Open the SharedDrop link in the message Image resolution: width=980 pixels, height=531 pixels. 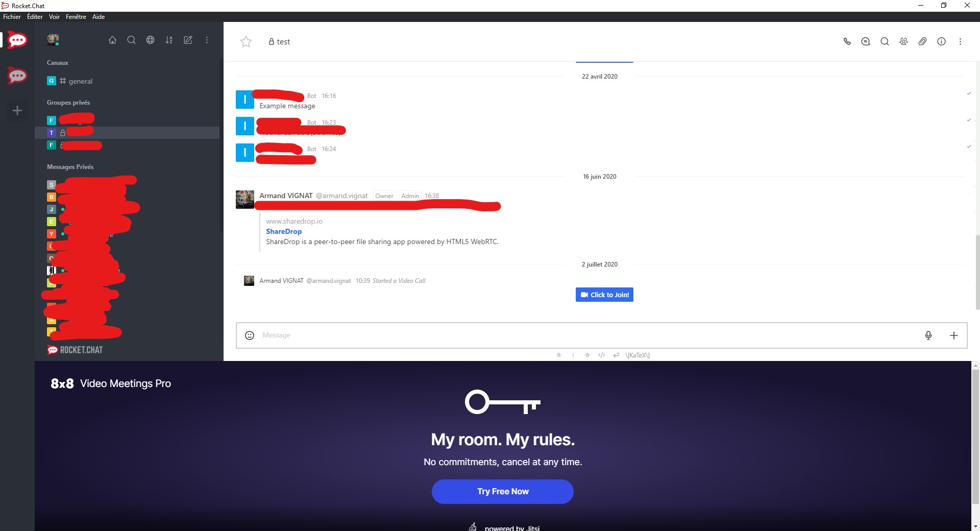(x=284, y=231)
